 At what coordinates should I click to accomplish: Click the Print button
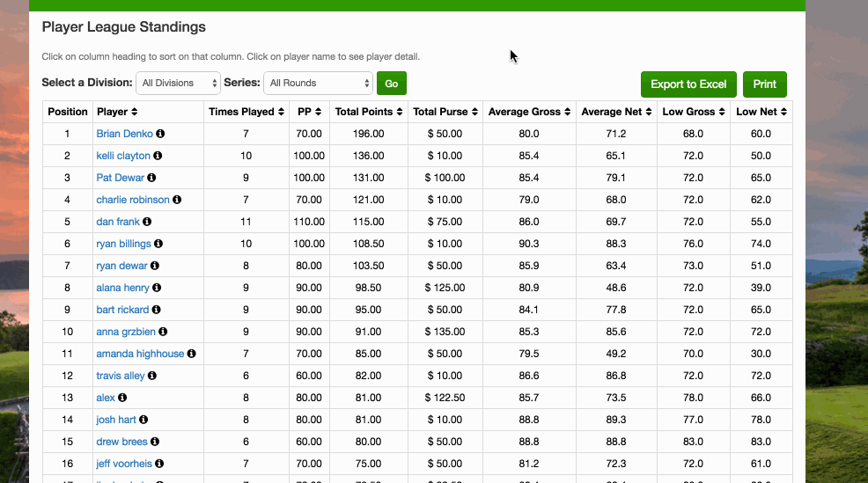point(764,84)
